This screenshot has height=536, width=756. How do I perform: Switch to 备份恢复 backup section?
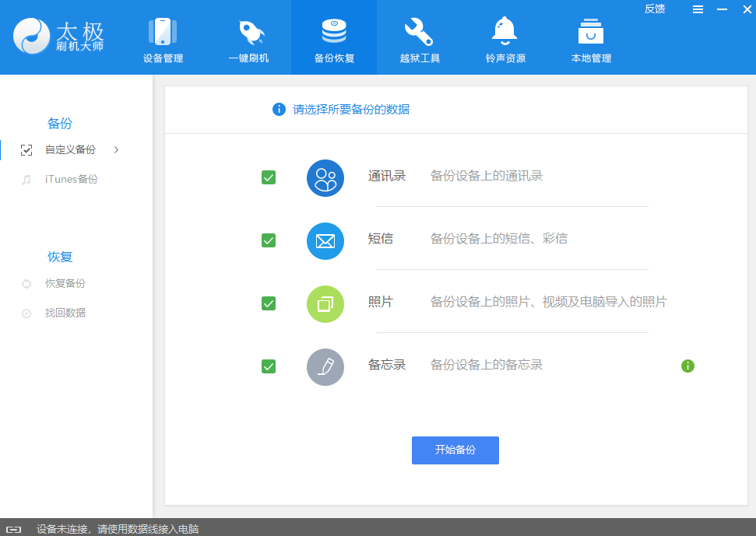coord(333,37)
